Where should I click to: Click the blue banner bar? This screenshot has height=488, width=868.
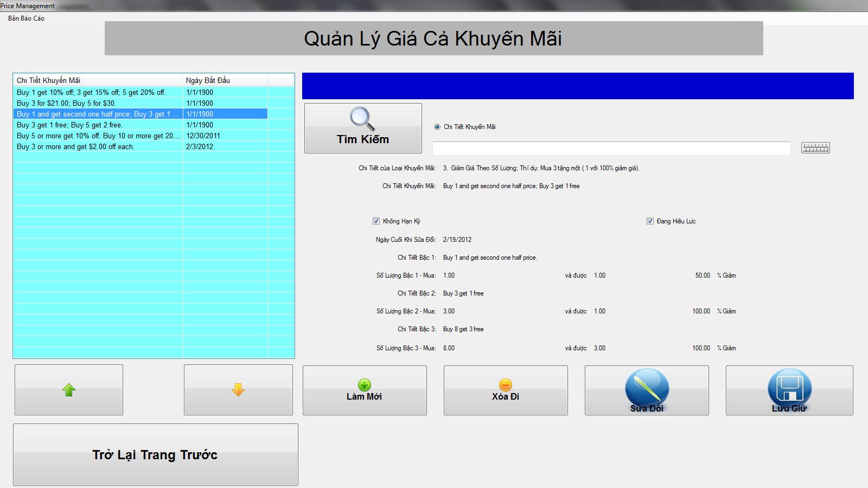point(577,86)
